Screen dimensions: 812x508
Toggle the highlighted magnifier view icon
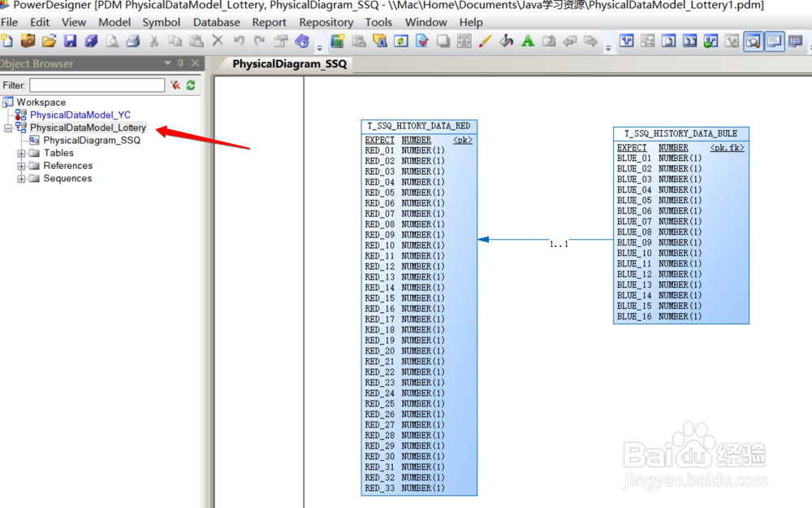[753, 41]
